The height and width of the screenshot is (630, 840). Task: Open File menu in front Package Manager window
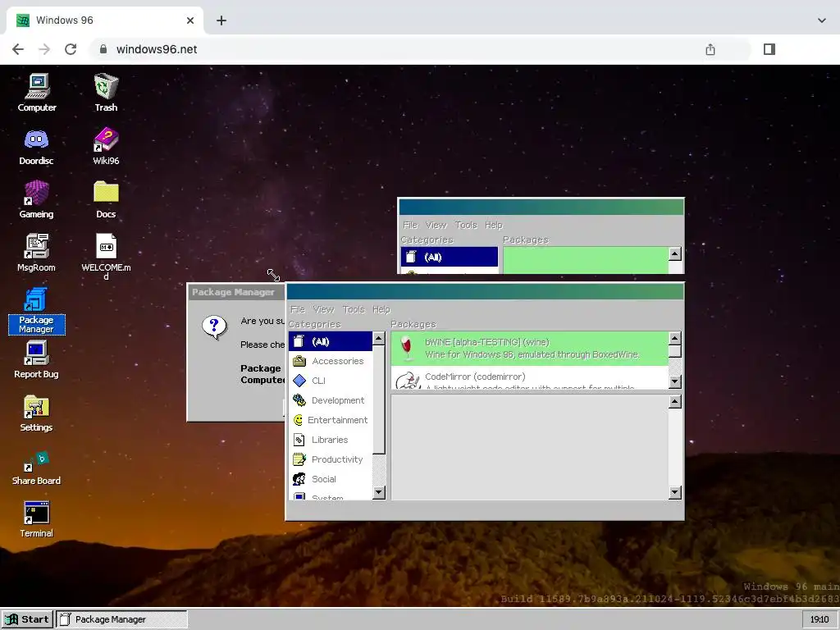[297, 309]
